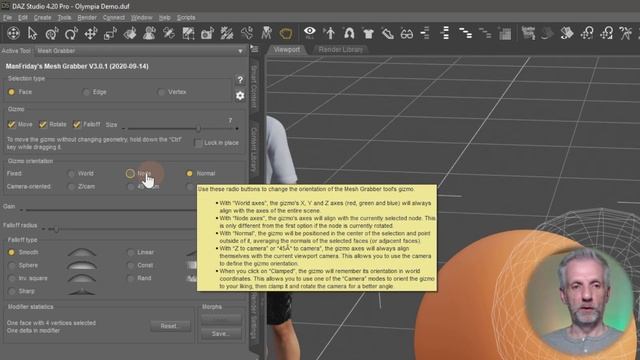Select the Region Navigator figure tool
The width and height of the screenshot is (640, 360).
pos(149,33)
